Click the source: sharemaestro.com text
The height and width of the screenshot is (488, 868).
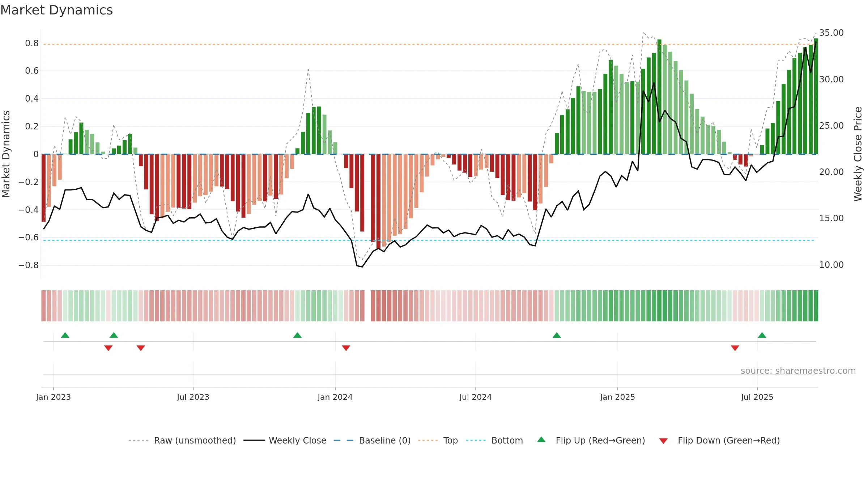[x=798, y=371]
